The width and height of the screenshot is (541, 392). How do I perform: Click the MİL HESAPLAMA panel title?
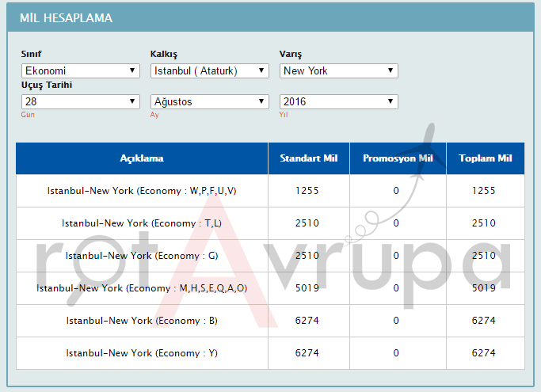[x=66, y=17]
